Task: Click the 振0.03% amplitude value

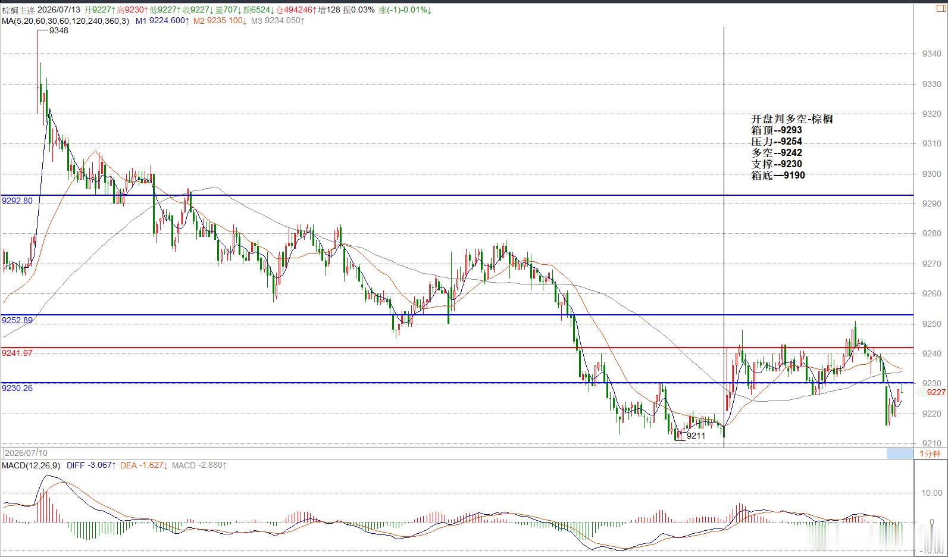Action: (359, 10)
